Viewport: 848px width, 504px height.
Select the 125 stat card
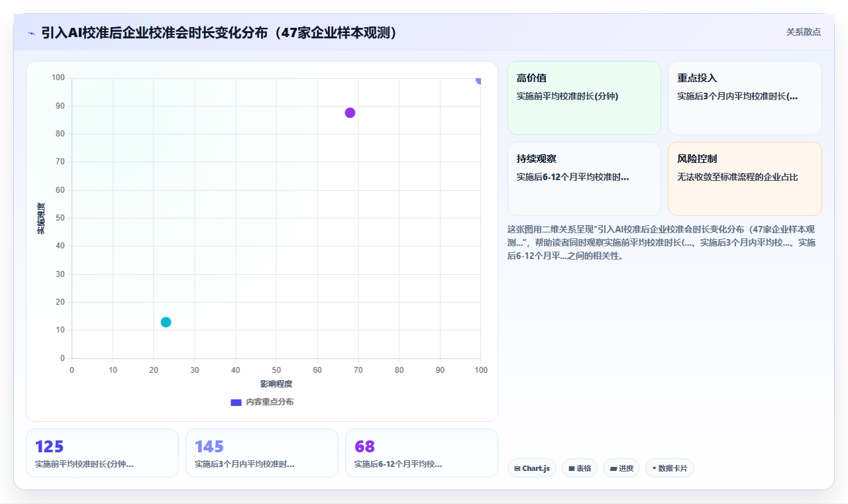click(x=102, y=453)
